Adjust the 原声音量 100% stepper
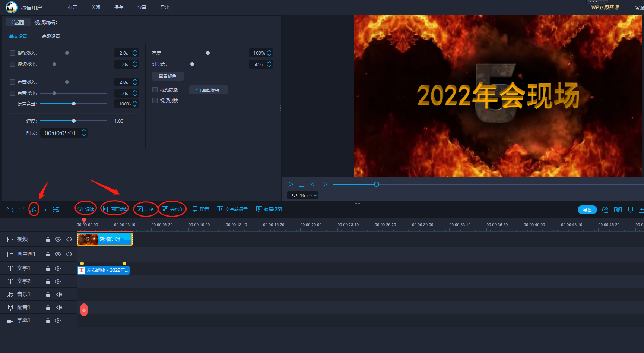Screen dimensions: 644x353 (x=135, y=104)
